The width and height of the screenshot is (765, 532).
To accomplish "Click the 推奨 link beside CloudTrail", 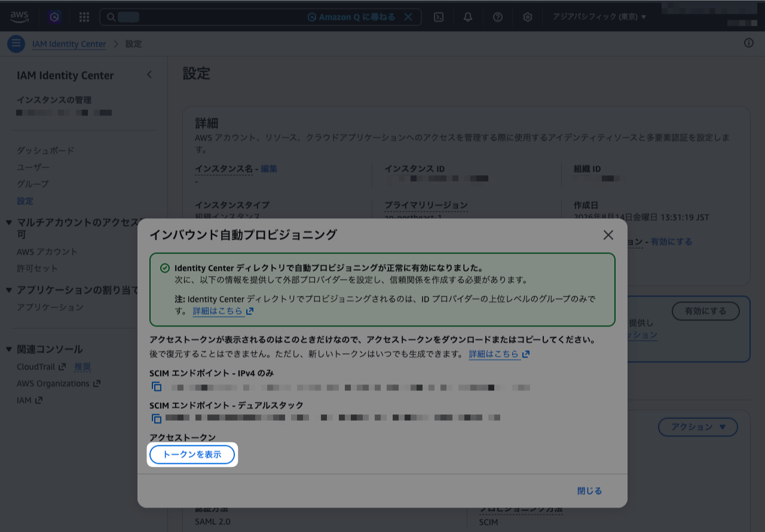I will point(82,366).
